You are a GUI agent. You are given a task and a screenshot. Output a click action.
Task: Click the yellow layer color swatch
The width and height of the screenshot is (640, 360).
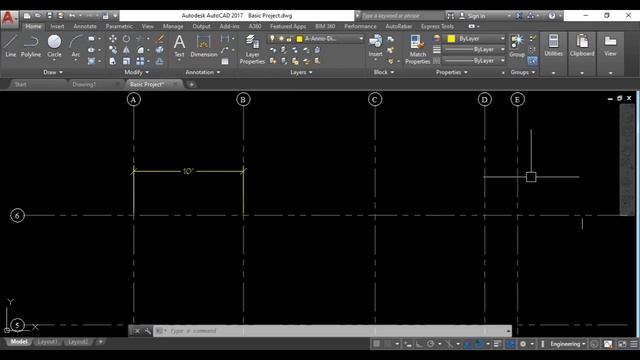tap(299, 39)
